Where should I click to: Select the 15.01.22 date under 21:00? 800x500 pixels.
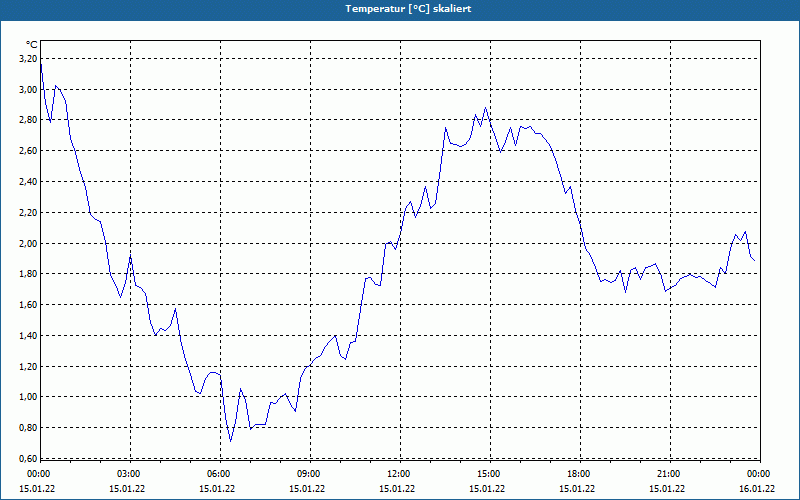pos(667,489)
